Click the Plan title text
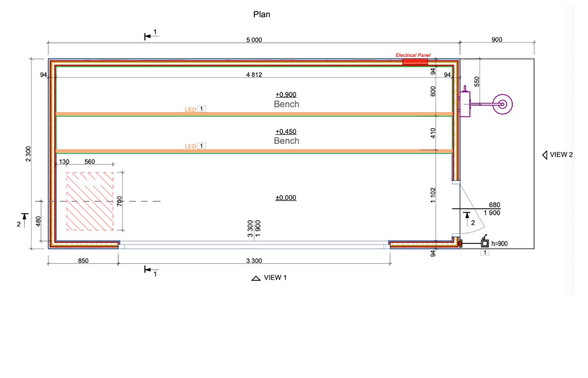This screenshot has width=588, height=378. coord(262,15)
